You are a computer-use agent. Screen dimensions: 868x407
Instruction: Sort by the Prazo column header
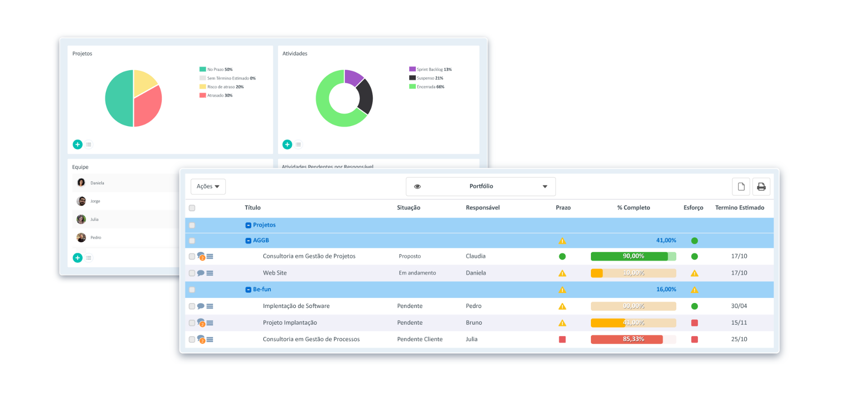(x=563, y=208)
